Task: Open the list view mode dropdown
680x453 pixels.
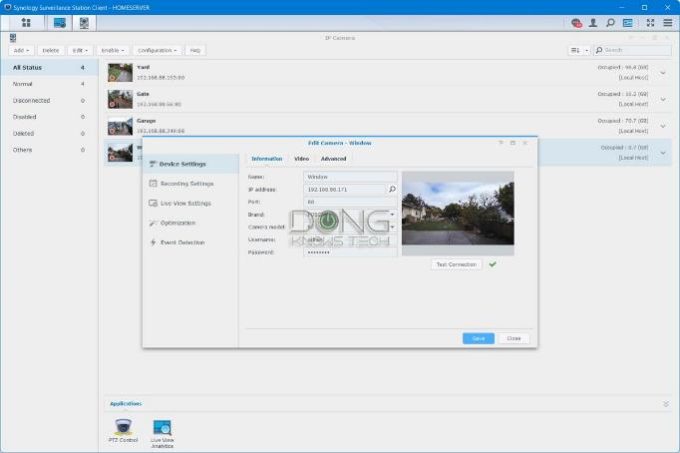Action: 579,50
